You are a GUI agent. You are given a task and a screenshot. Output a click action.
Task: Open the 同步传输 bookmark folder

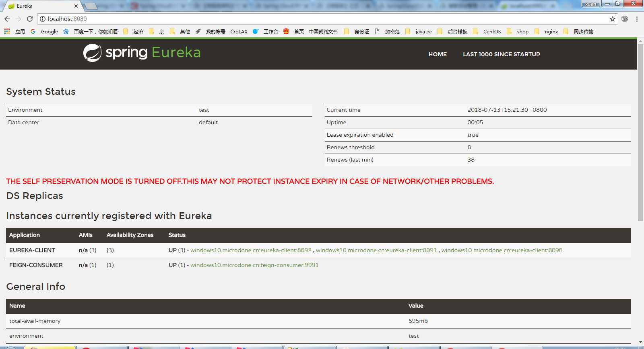point(578,31)
